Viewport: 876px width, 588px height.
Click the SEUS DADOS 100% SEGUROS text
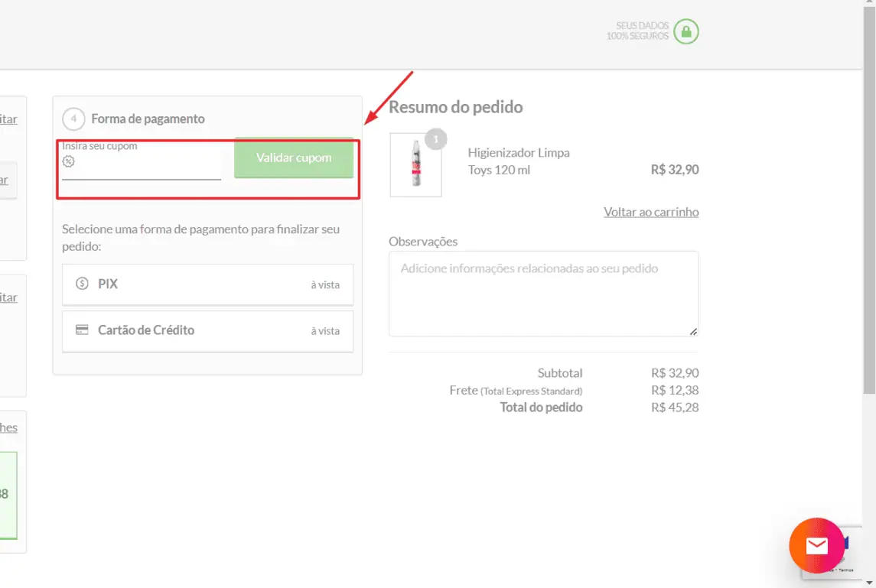click(637, 31)
